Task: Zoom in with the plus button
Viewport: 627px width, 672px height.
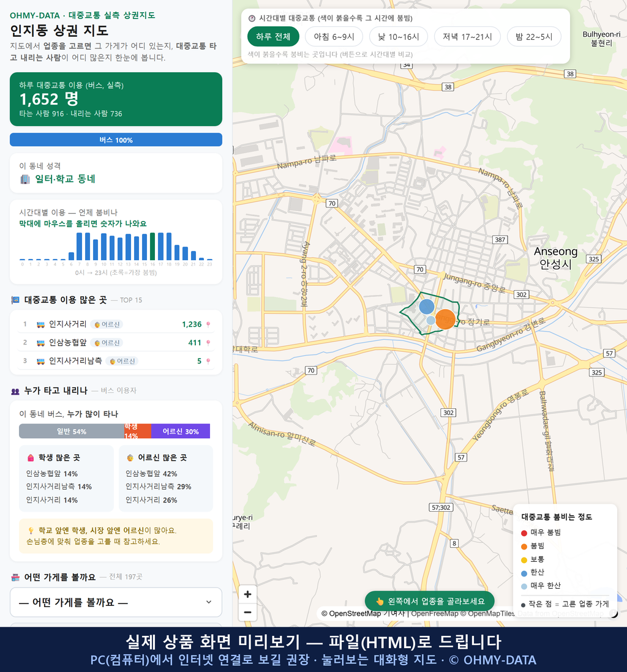Action: pos(247,594)
